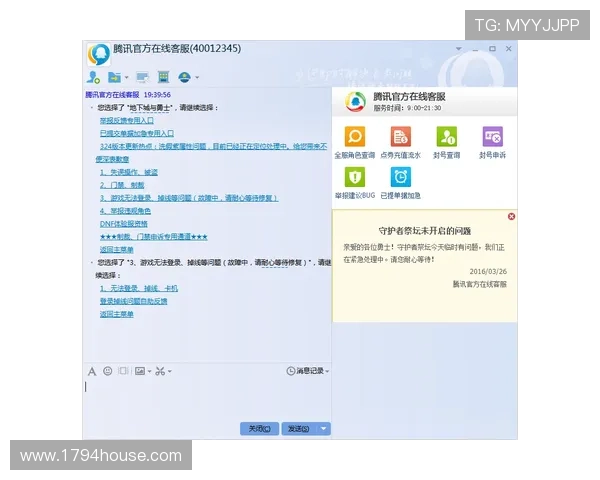Click the send file folder icon
The image size is (600, 480).
tap(114, 77)
